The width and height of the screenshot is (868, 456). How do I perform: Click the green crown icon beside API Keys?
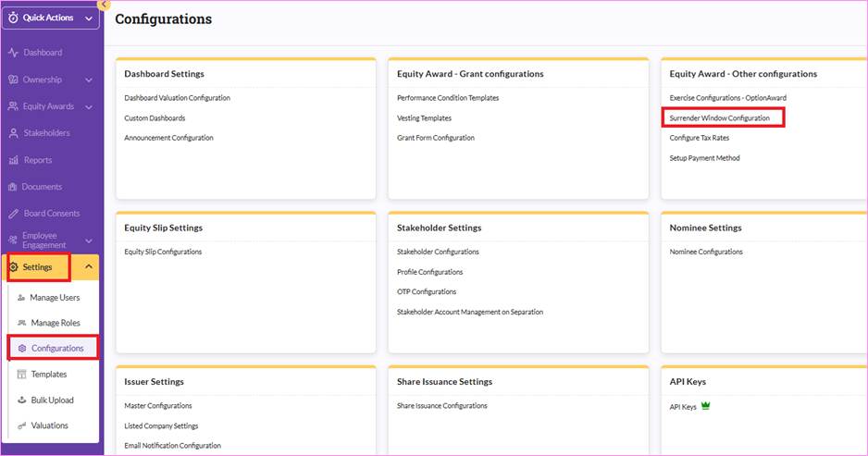705,406
